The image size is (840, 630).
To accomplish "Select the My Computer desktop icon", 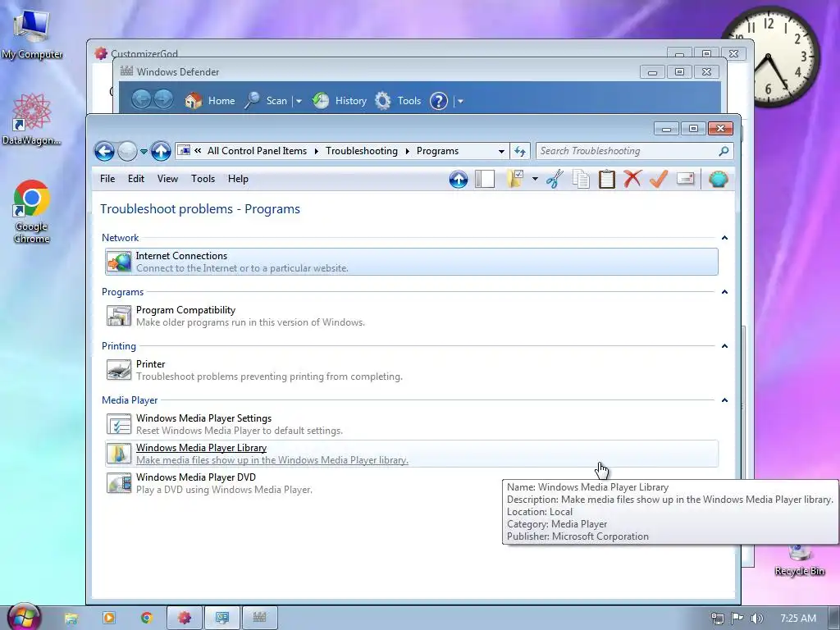I will point(32,33).
